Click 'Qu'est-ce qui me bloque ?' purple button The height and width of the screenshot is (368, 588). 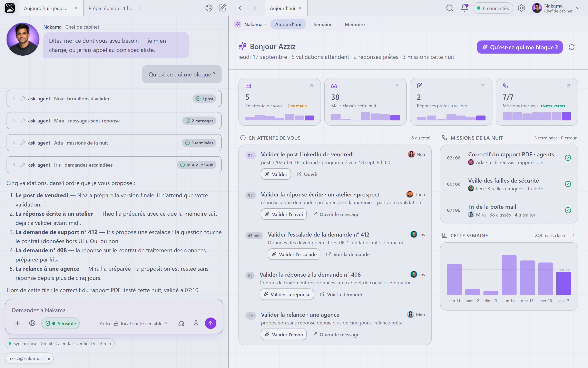[520, 47]
